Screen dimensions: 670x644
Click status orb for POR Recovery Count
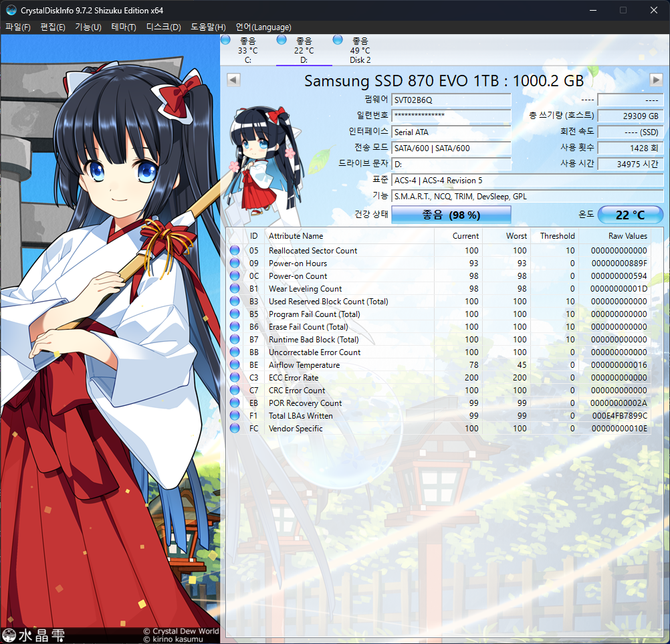(235, 403)
